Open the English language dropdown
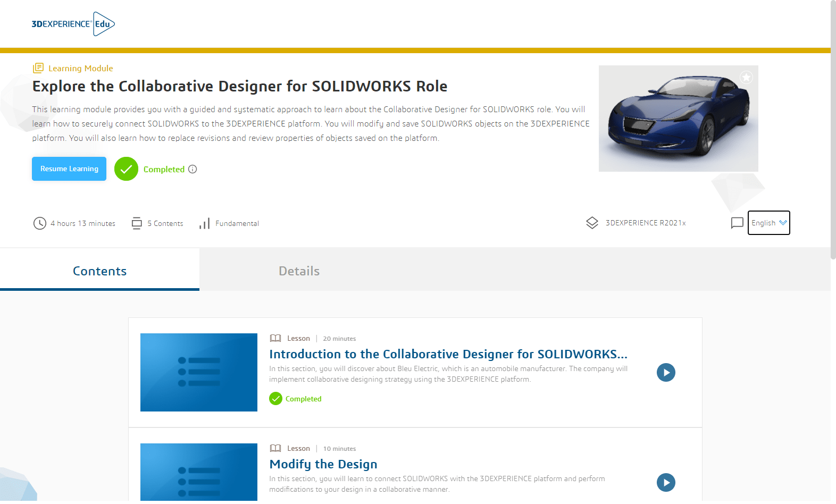 768,223
